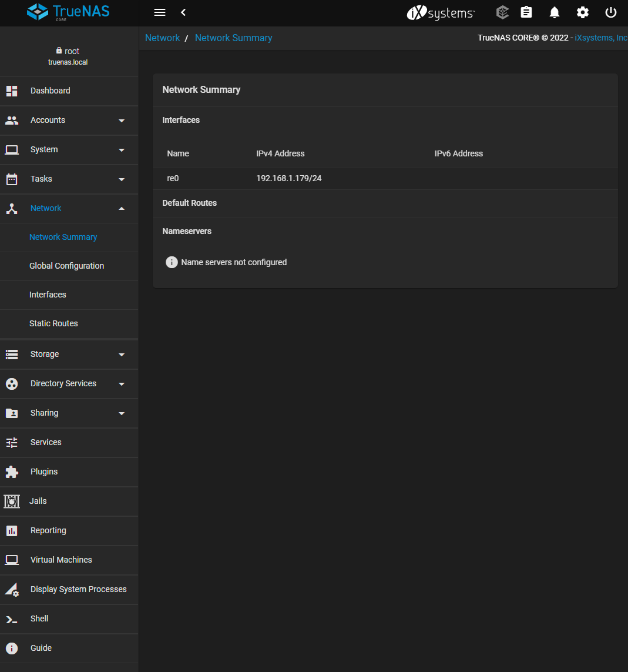
Task: Click the Storage drives icon
Action: (12, 355)
